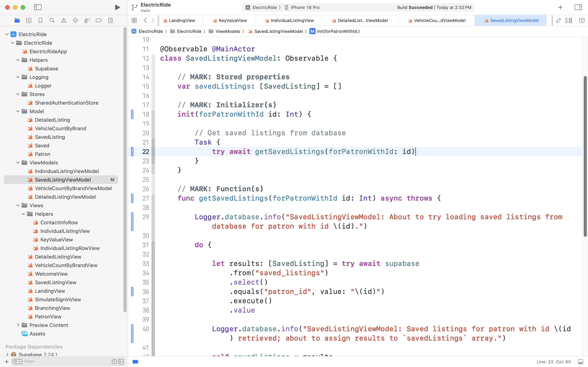Open the Test navigator diamond icon

click(x=75, y=21)
